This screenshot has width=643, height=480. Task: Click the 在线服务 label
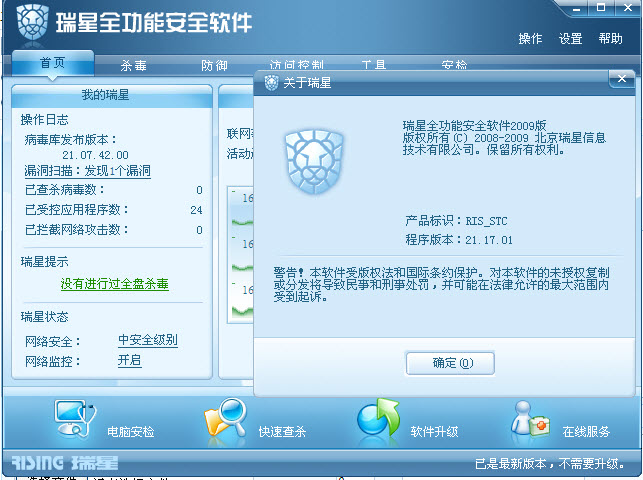click(x=586, y=432)
